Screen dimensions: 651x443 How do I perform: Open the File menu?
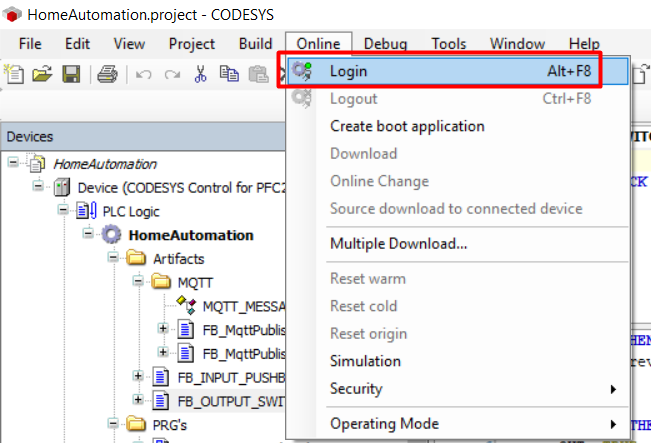30,44
